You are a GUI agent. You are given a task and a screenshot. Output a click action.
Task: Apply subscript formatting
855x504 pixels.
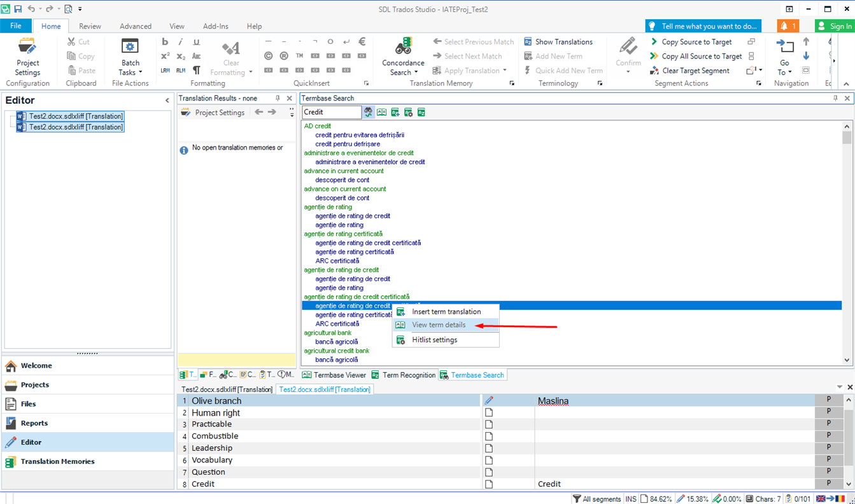(181, 56)
